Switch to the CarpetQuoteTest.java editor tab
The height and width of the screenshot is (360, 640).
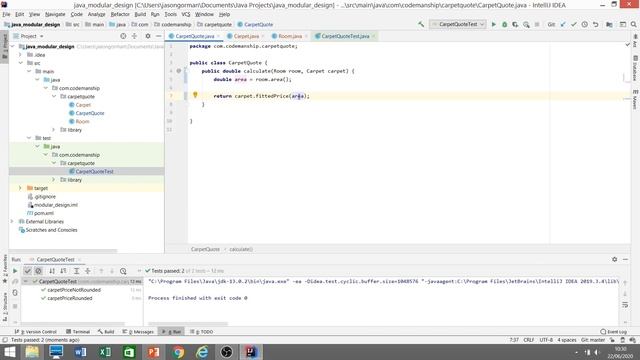pyautogui.click(x=345, y=36)
